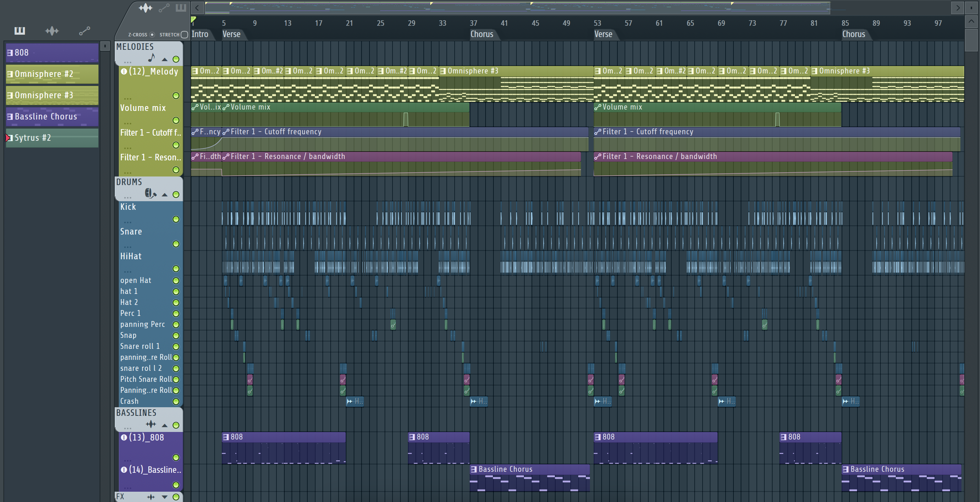Jump to first Verse marker at bar 5

[231, 34]
